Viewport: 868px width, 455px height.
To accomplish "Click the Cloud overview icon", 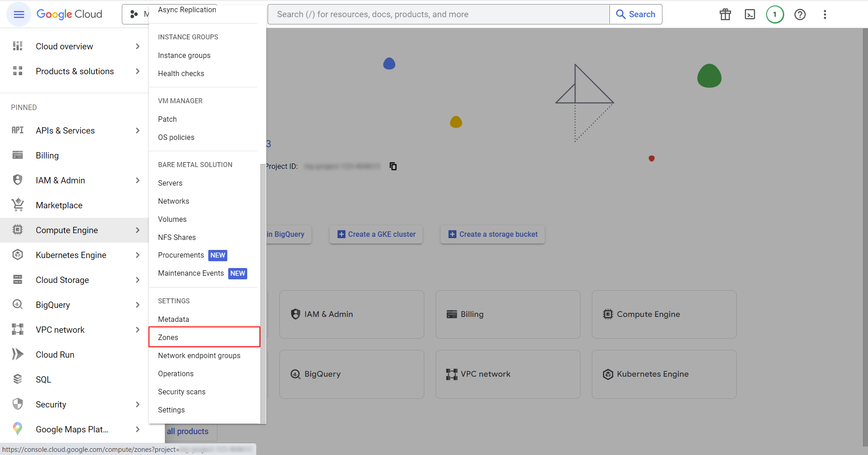I will (x=18, y=46).
